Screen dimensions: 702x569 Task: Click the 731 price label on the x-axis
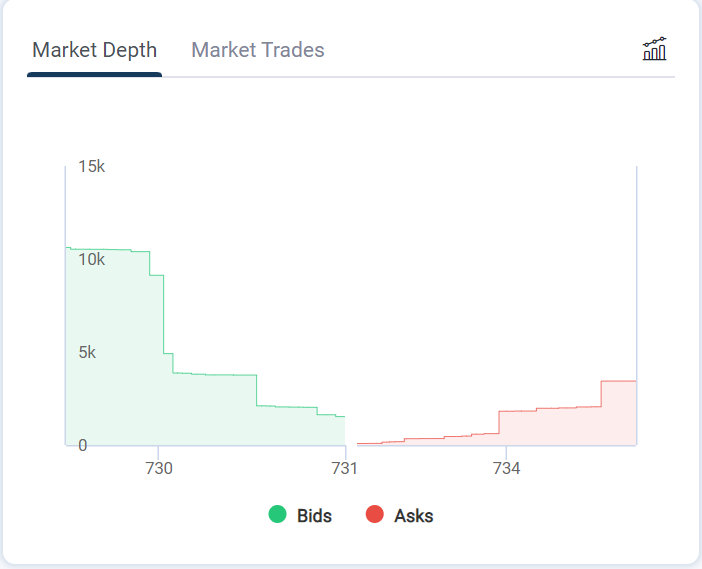coord(345,467)
